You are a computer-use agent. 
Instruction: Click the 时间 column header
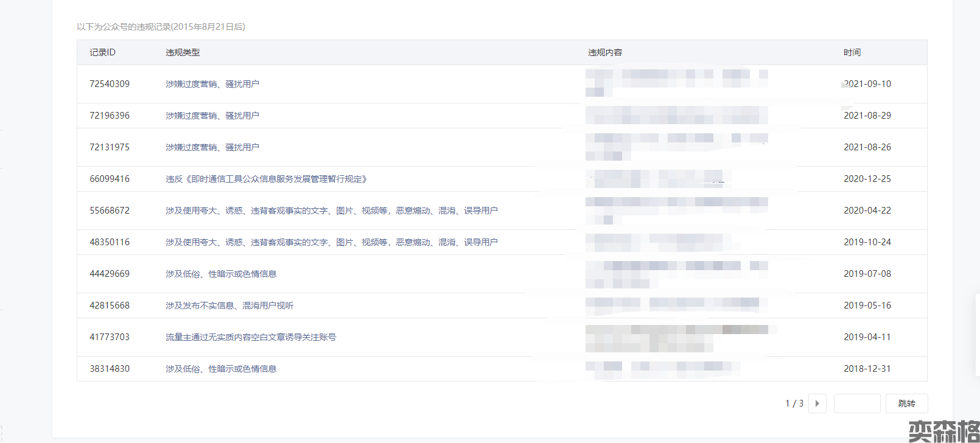(852, 52)
